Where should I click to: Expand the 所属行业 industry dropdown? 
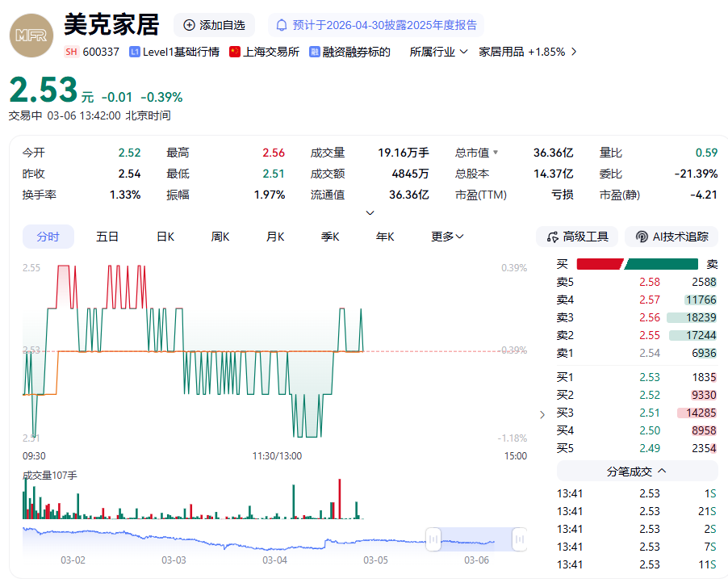437,51
